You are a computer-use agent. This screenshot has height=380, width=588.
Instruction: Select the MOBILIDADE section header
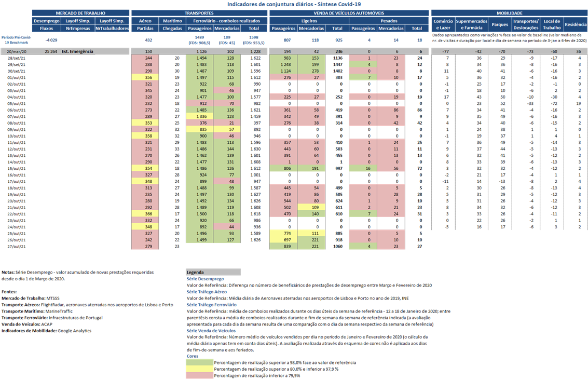[x=509, y=13]
